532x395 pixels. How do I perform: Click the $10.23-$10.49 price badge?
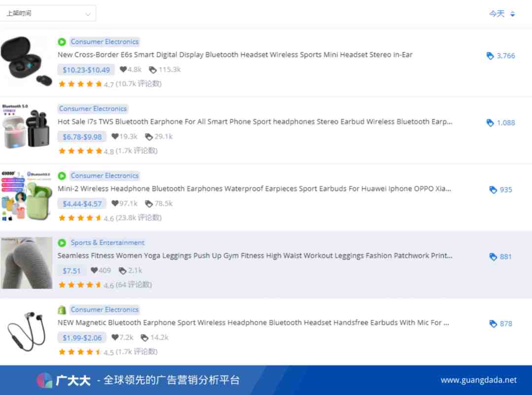(86, 70)
